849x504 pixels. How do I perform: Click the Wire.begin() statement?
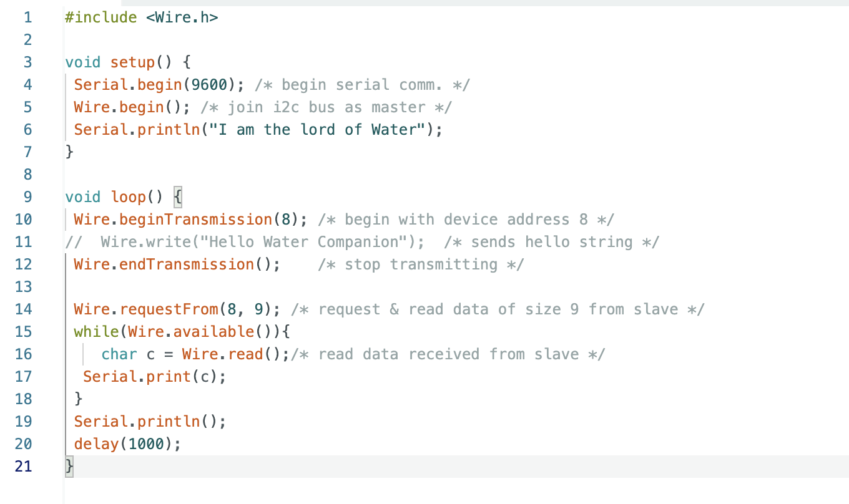[x=132, y=107]
